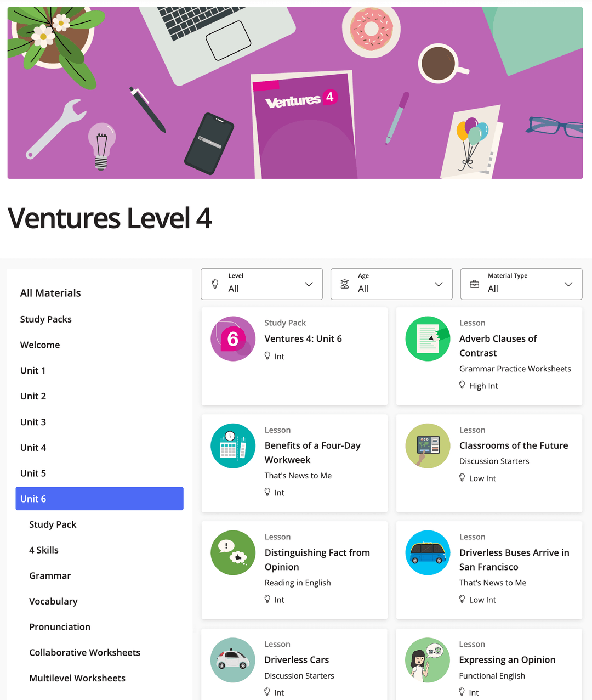Open the Grammar section under Unit 6
This screenshot has height=700, width=592.
pyautogui.click(x=50, y=575)
